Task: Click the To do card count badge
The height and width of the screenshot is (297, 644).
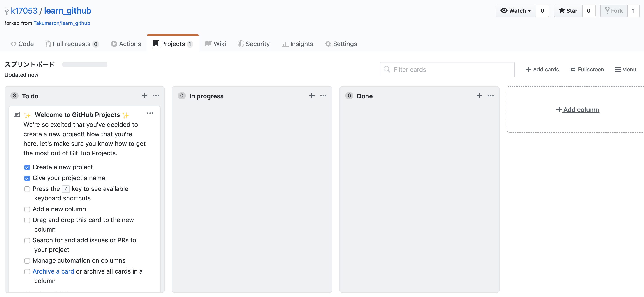Action: click(x=14, y=96)
